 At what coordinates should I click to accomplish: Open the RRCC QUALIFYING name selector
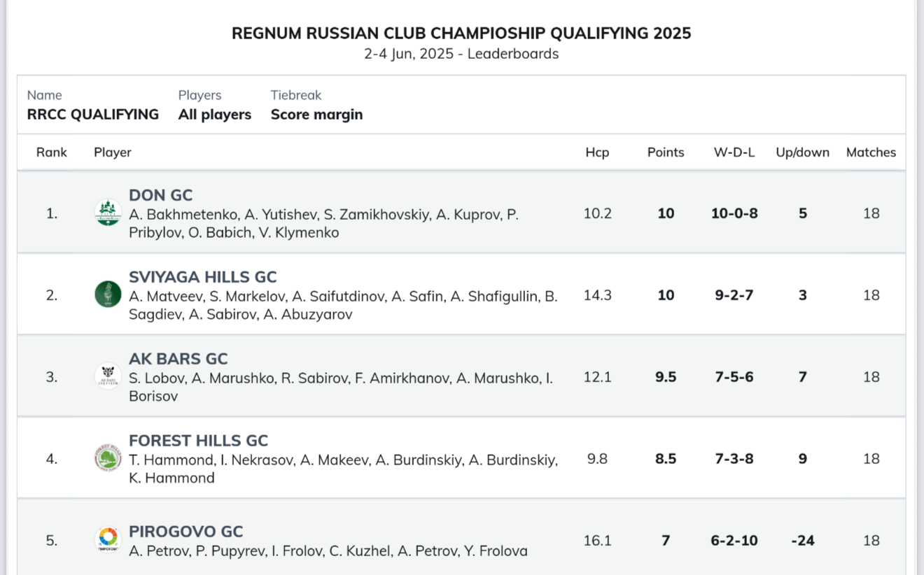coord(93,115)
